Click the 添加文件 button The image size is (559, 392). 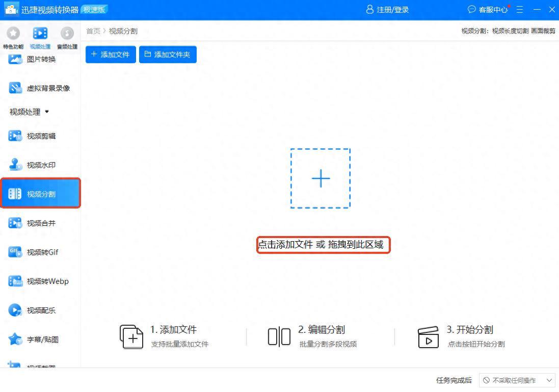coord(111,55)
